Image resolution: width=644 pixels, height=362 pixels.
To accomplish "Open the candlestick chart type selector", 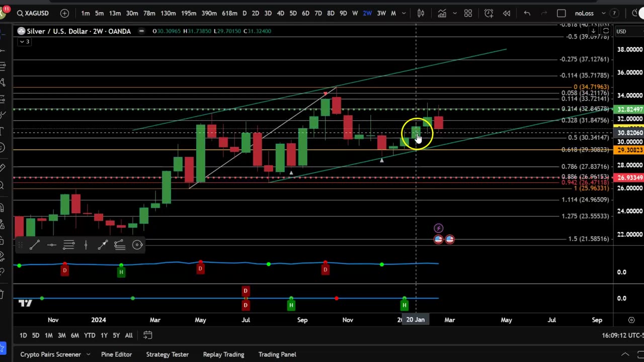I will tap(421, 13).
